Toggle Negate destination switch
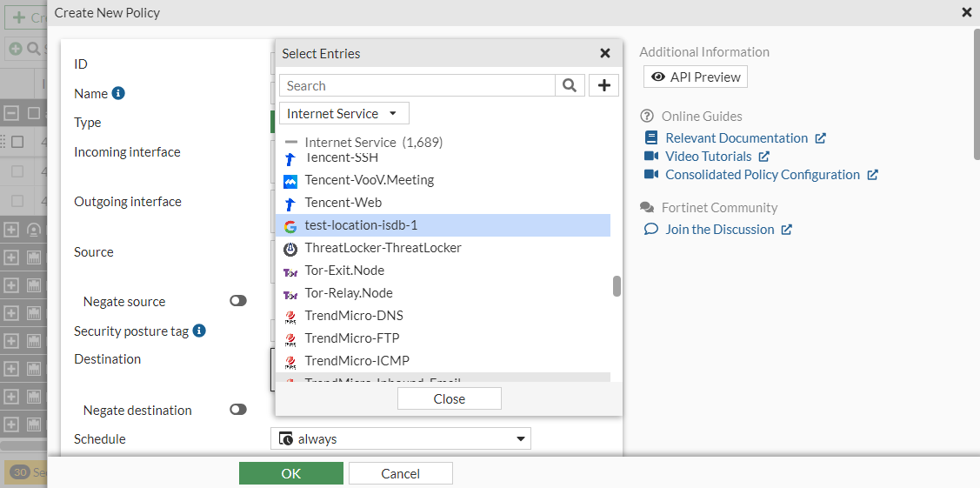Viewport: 980px width, 488px height. [x=237, y=410]
